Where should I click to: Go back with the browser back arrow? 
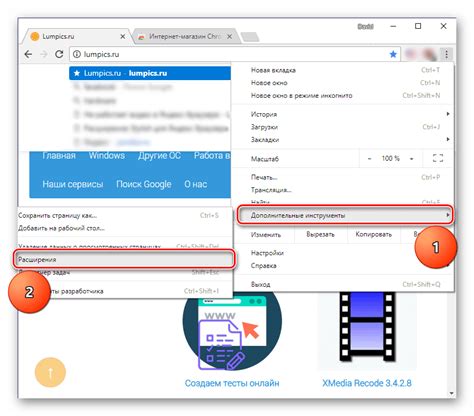tap(28, 54)
